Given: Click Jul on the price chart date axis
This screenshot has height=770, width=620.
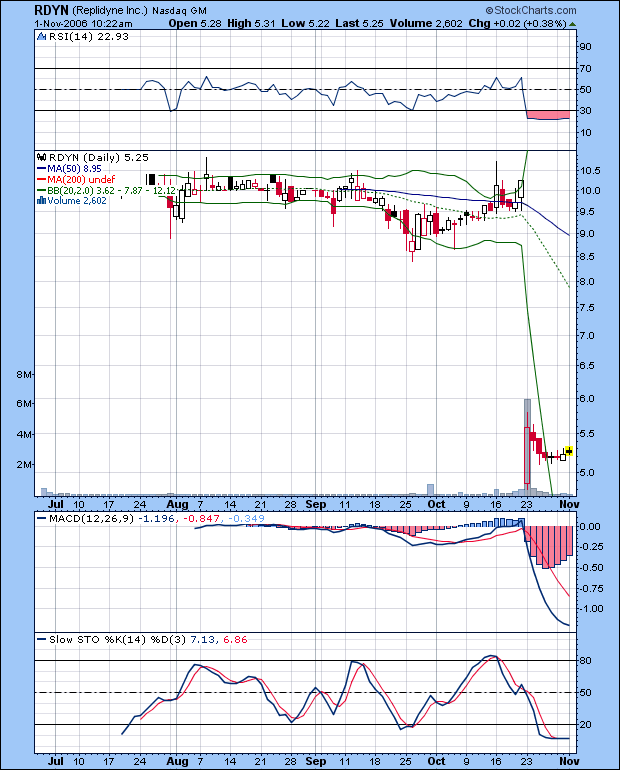Looking at the screenshot, I should [56, 504].
